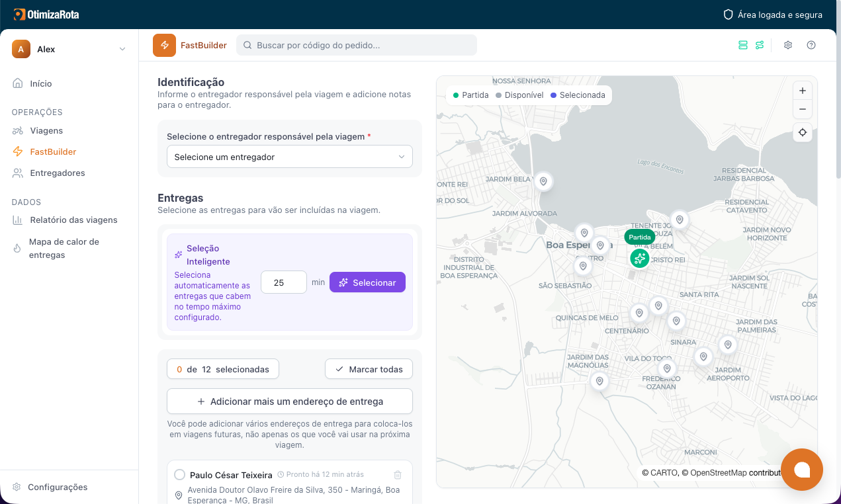Expand the Alex profile menu
This screenshot has width=841, height=504.
[69, 49]
